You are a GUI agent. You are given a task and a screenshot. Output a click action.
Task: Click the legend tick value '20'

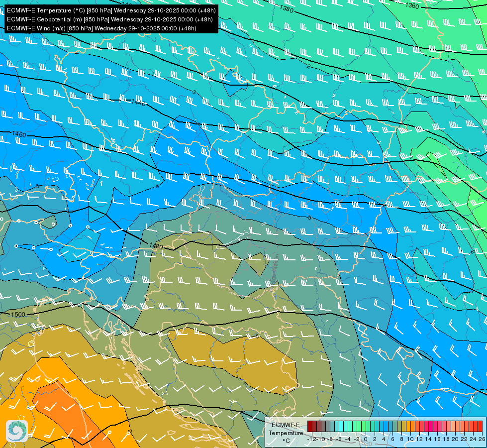455,439
